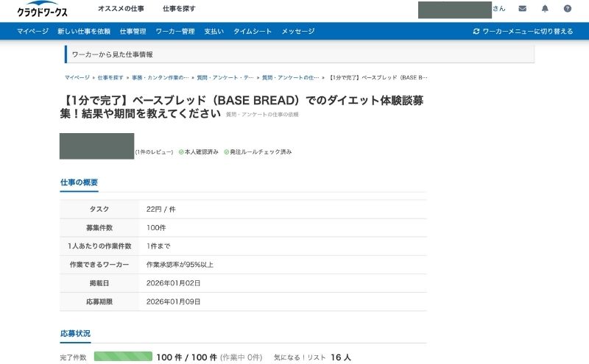Open the mail envelope icon

coord(522,9)
